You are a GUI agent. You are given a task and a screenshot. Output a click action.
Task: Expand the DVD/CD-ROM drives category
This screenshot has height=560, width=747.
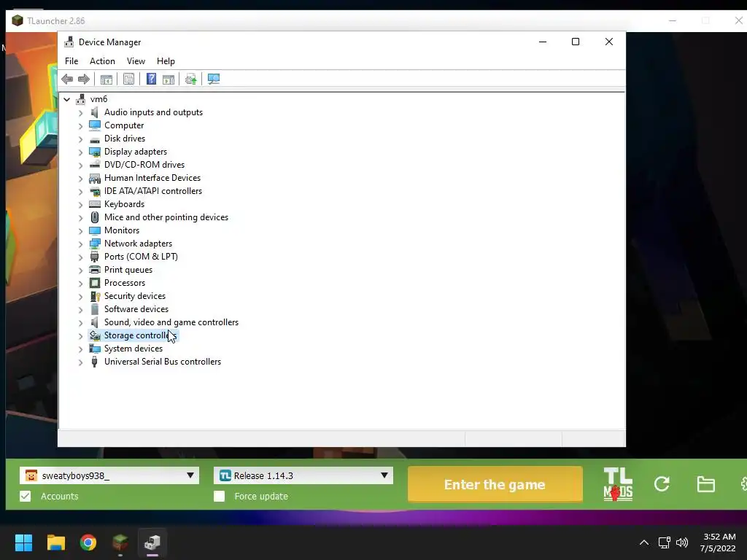point(80,166)
